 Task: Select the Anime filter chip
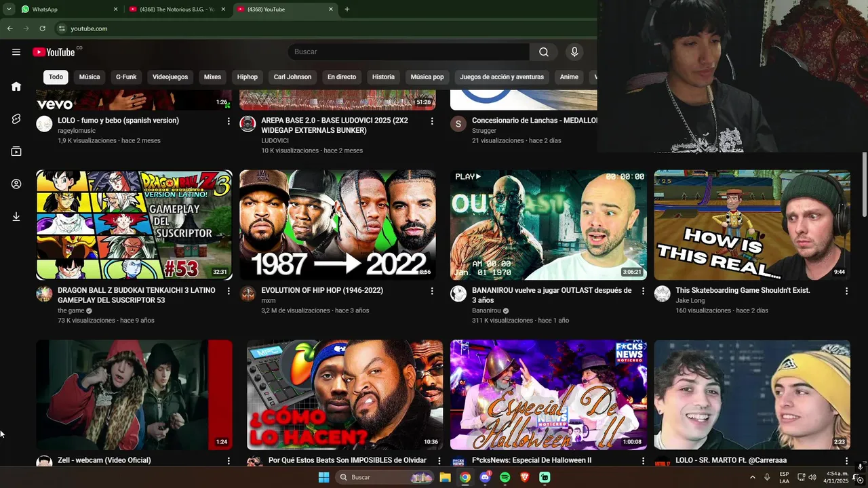[x=569, y=77]
